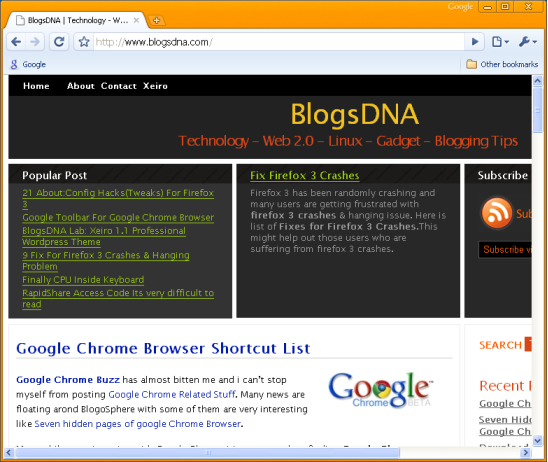Image resolution: width=548 pixels, height=462 pixels.
Task: Open Google Chrome Browser Shortcut List post title
Action: pos(163,348)
